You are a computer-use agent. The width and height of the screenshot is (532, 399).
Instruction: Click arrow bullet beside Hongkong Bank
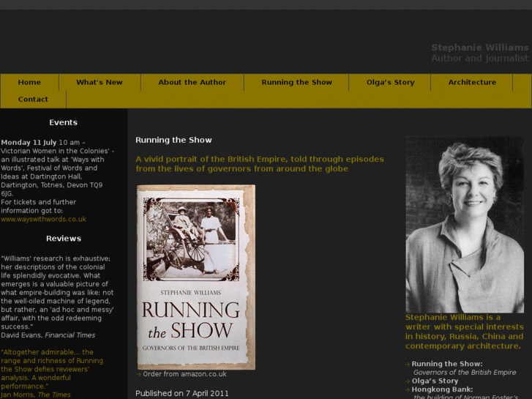coord(408,389)
